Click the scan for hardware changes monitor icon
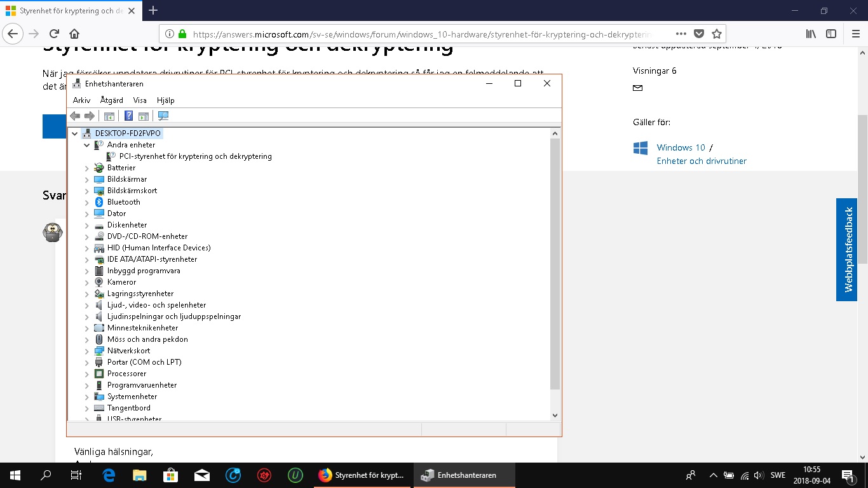This screenshot has width=868, height=488. pyautogui.click(x=163, y=116)
